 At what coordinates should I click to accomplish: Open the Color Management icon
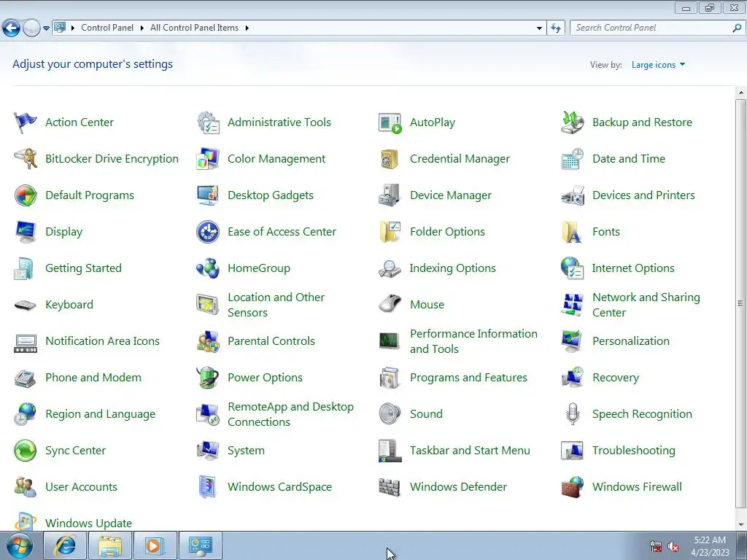click(x=208, y=158)
